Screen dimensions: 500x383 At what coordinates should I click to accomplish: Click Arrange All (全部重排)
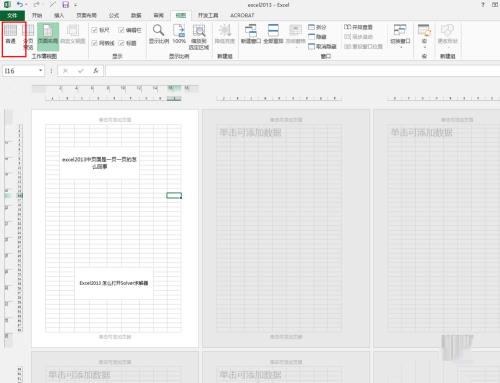coord(273,34)
